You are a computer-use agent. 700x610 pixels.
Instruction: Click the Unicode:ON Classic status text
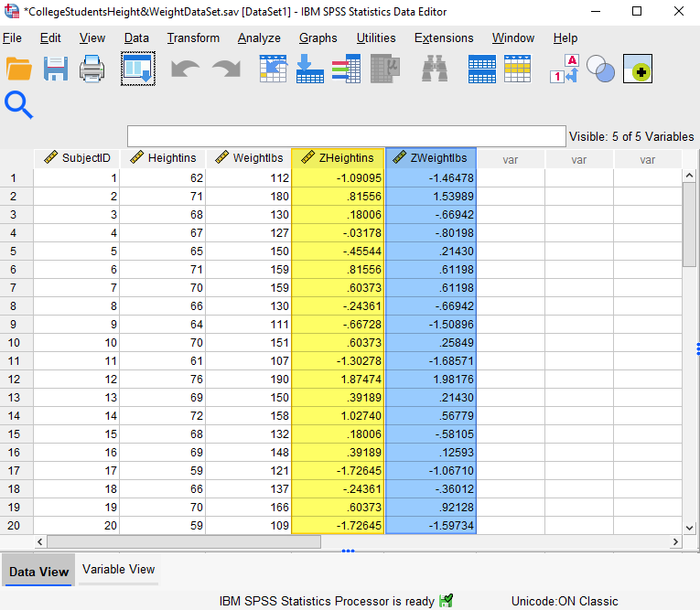[565, 601]
